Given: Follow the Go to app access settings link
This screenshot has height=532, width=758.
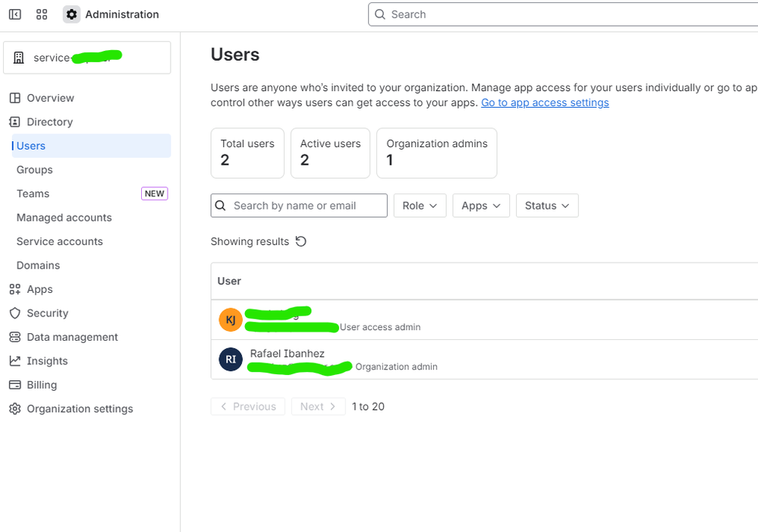Looking at the screenshot, I should click(545, 102).
